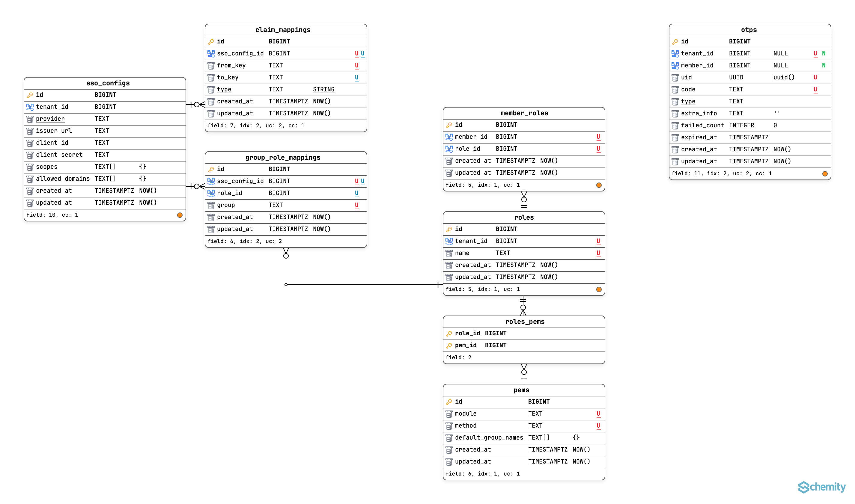Click the red U marker on otps code row
This screenshot has height=504, width=855.
click(x=815, y=90)
